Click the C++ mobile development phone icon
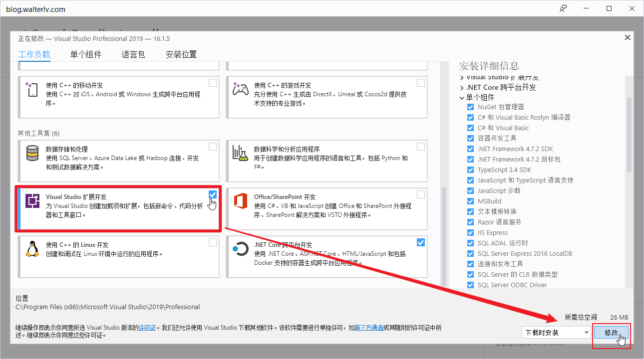Screen dimensions: 644x359 tap(32, 89)
